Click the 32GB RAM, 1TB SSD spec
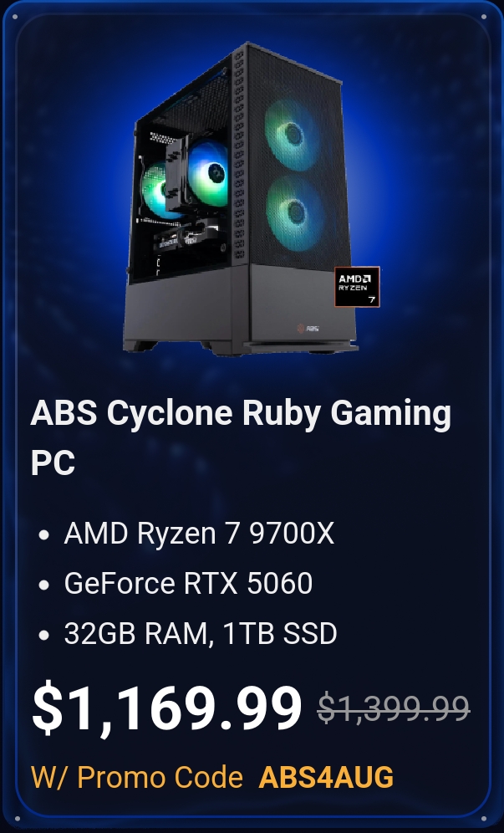 click(201, 633)
